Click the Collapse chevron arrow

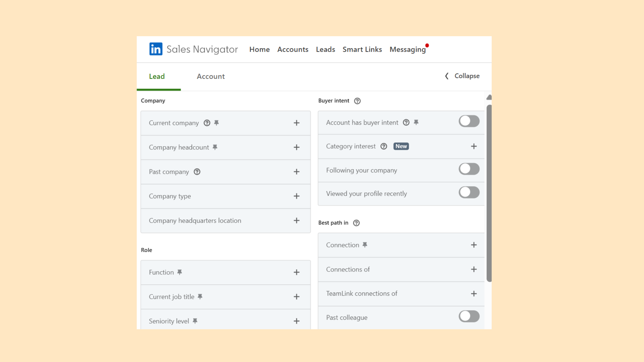point(447,76)
